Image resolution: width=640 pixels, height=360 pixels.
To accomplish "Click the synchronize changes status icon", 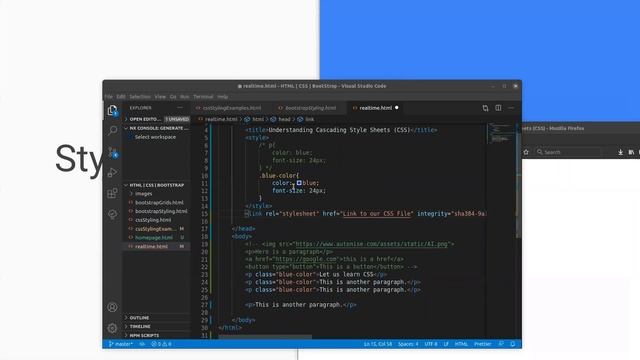I will [x=142, y=344].
